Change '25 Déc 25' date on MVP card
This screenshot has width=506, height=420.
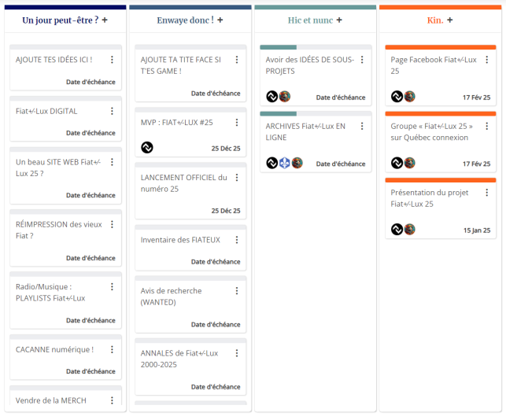[x=226, y=149]
